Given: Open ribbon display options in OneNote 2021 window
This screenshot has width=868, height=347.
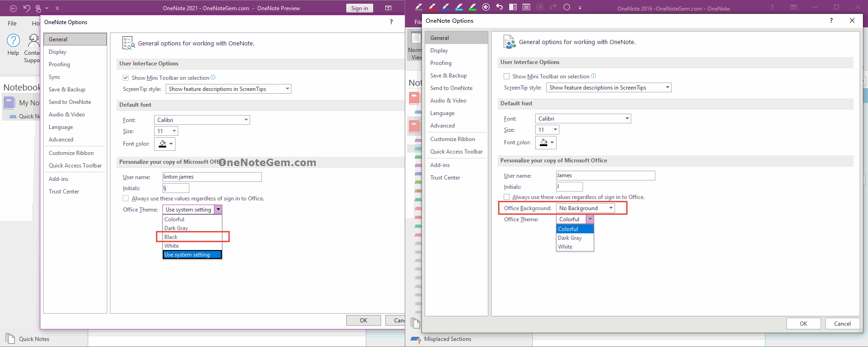Looking at the screenshot, I should tap(389, 8).
